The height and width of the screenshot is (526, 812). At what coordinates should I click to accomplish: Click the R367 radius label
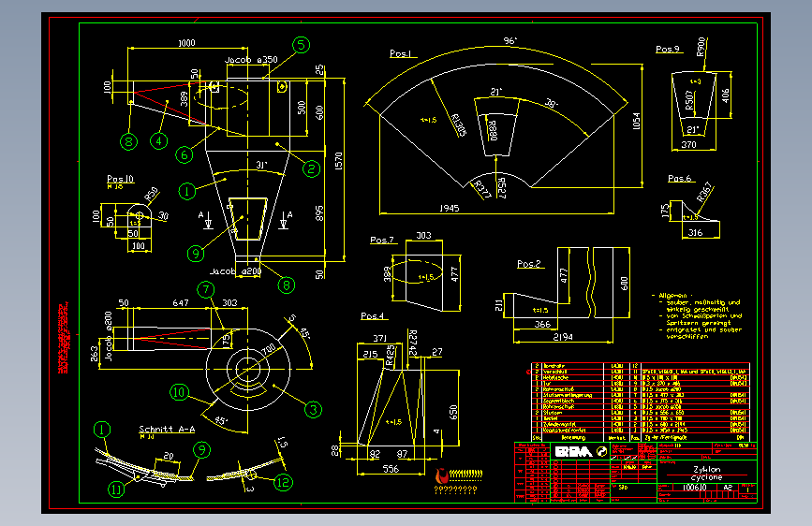coord(703,192)
